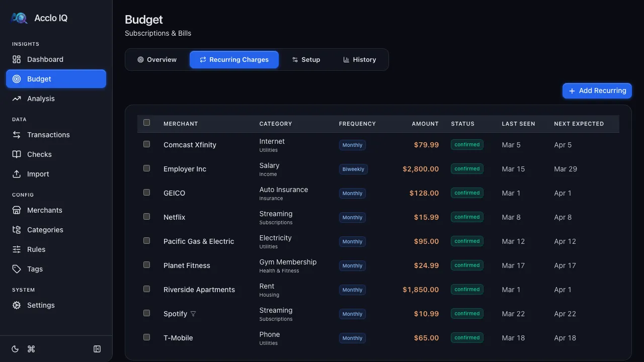Select the Budget target icon in sidebar

pos(17,79)
